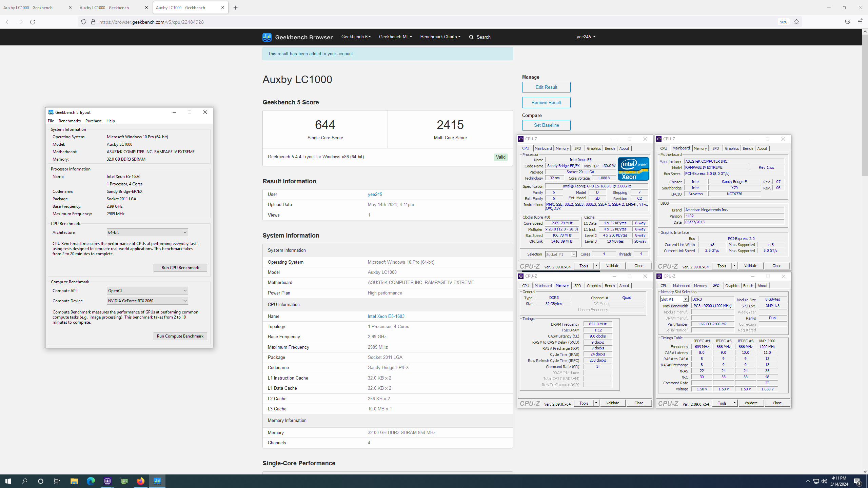
Task: Click the site padlock icon in address bar
Action: coord(93,22)
